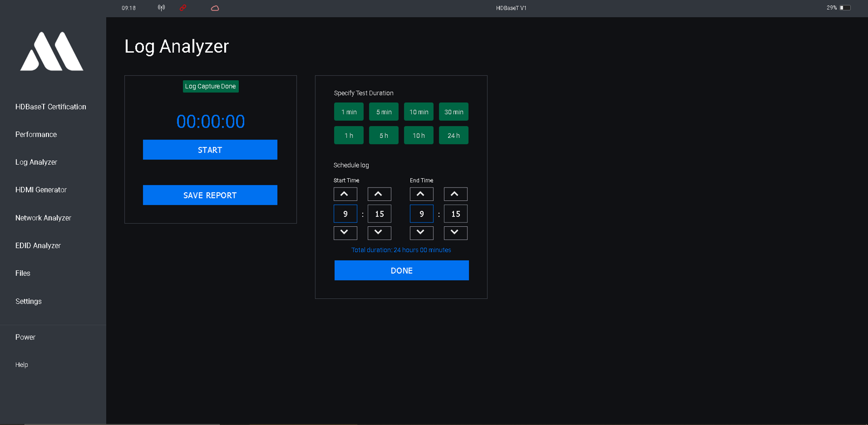The height and width of the screenshot is (425, 868).
Task: Select the 1 h duration
Action: 349,136
